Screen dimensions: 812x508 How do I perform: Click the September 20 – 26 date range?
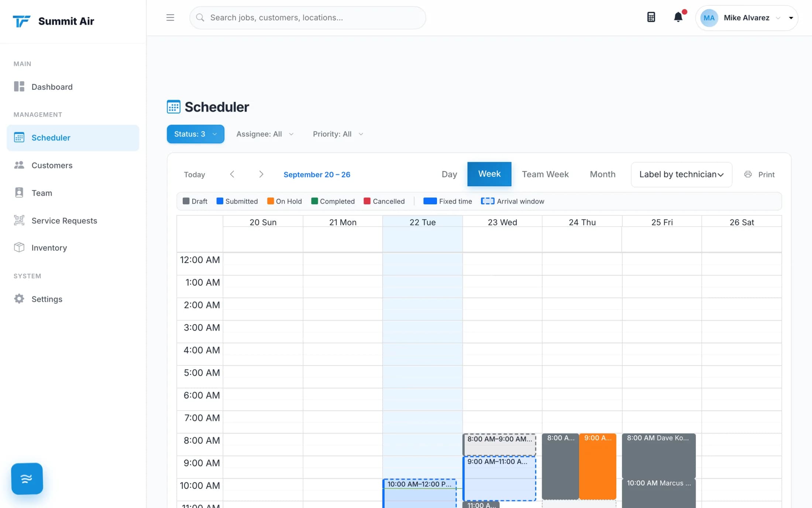317,174
